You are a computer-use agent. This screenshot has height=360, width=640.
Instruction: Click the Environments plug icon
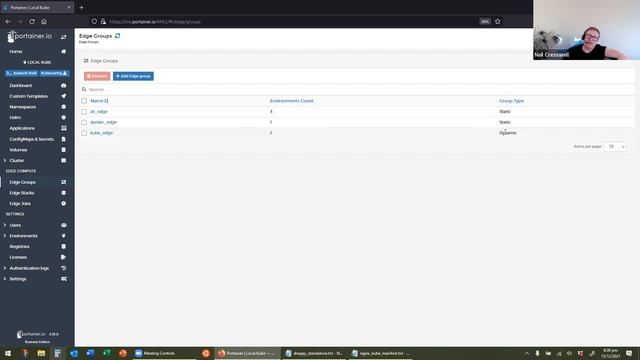tap(64, 236)
